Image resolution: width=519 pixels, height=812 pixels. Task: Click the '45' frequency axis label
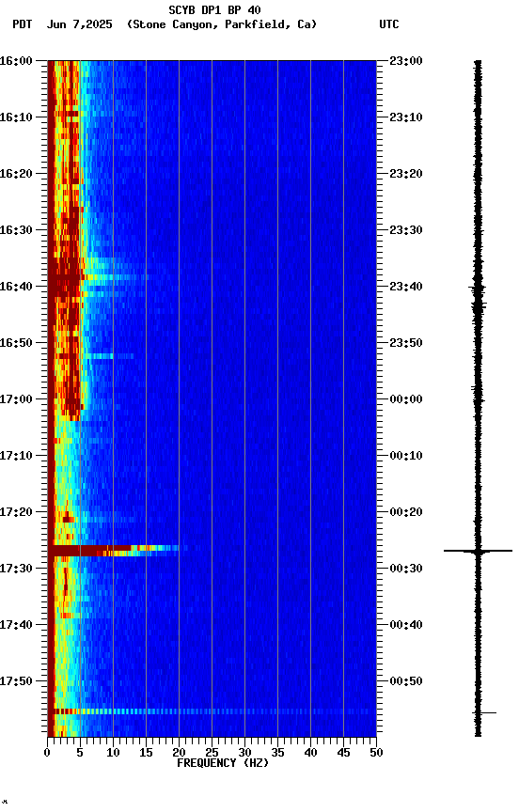click(343, 754)
